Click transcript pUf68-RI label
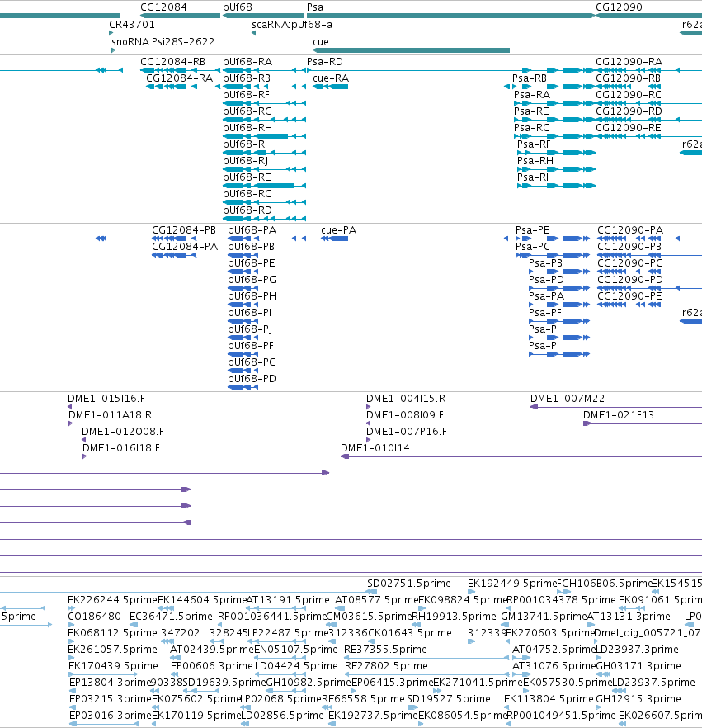This screenshot has height=728, width=702. 245,144
